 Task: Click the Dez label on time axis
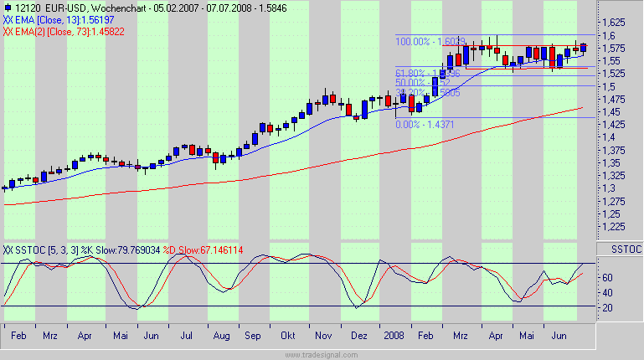[359, 336]
